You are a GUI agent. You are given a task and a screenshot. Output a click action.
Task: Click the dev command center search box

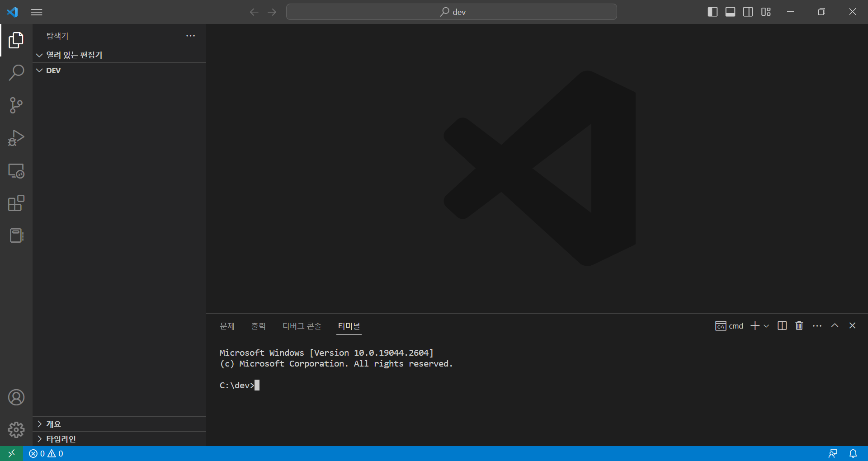451,12
